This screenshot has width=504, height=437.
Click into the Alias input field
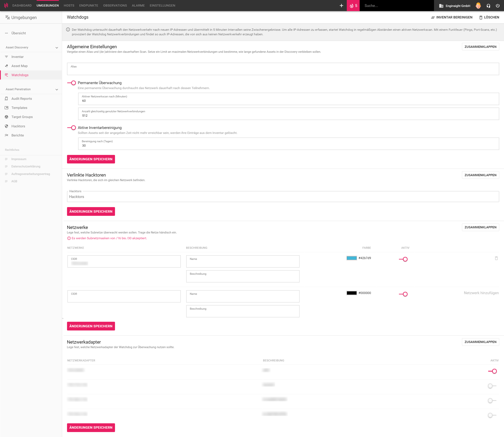point(283,69)
